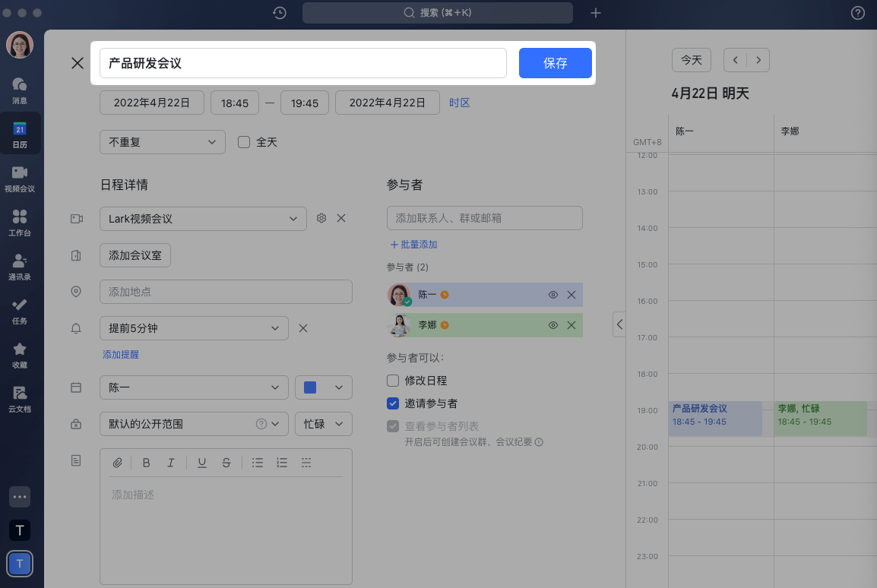Viewport: 877px width, 588px height.
Task: Remove participant 李娜
Action: click(x=571, y=324)
